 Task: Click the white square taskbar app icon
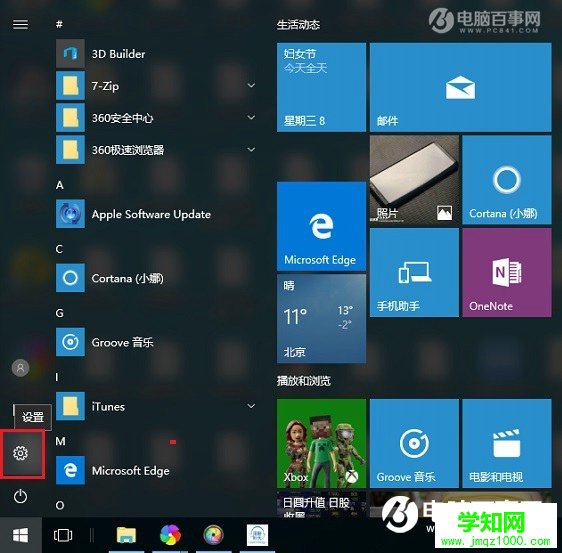[257, 535]
